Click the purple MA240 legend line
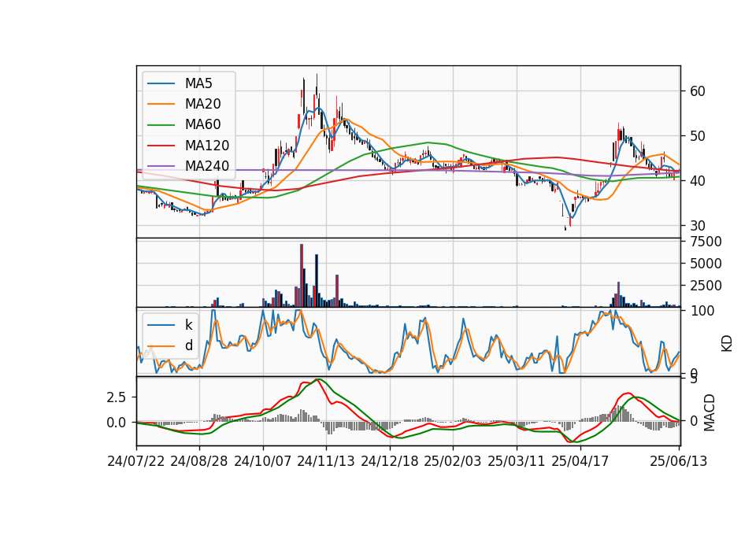756x543 pixels. tap(161, 166)
